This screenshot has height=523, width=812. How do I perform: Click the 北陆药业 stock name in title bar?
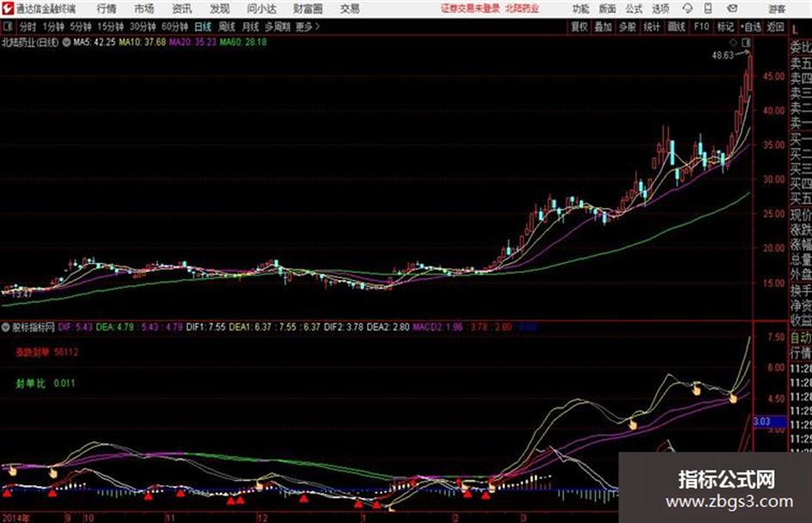[x=522, y=9]
